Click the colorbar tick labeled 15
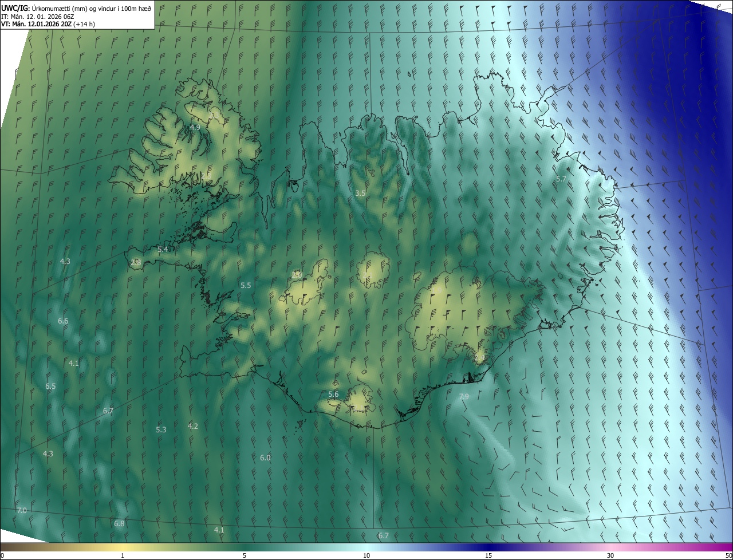Viewport: 733px width, 560px height. point(488,555)
